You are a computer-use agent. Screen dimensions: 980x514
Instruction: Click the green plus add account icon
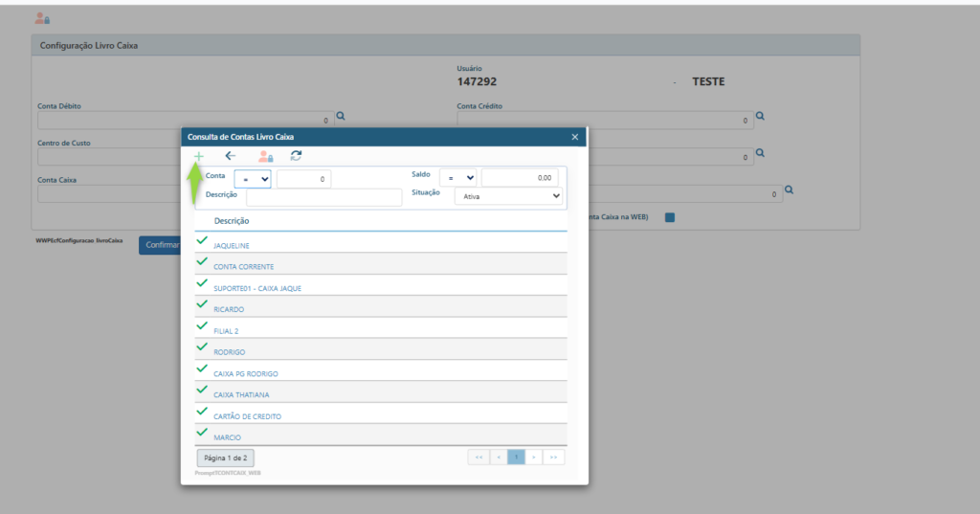pos(199,156)
